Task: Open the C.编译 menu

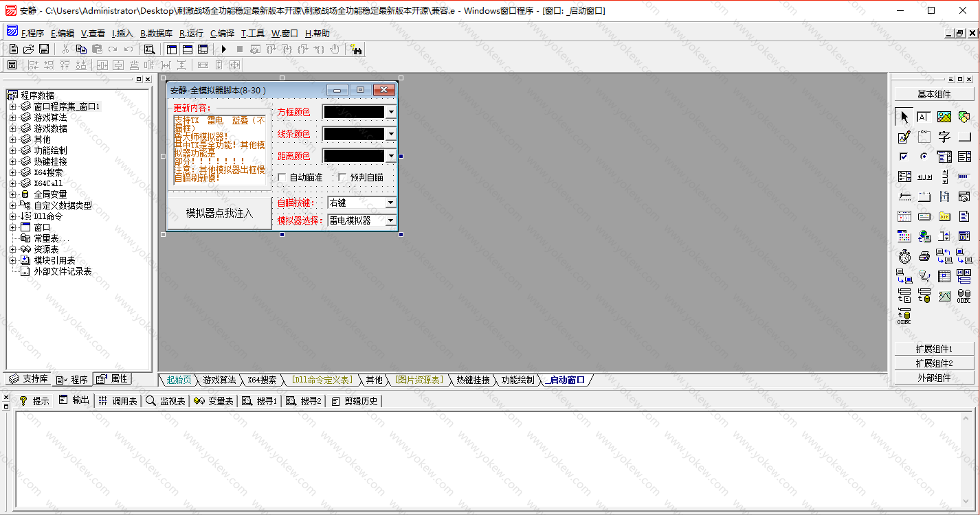Action: [222, 34]
